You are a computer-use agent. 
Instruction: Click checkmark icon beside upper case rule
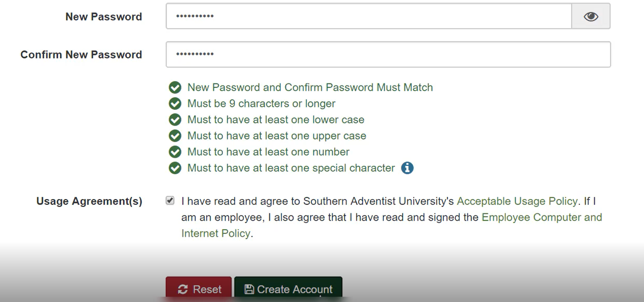175,136
